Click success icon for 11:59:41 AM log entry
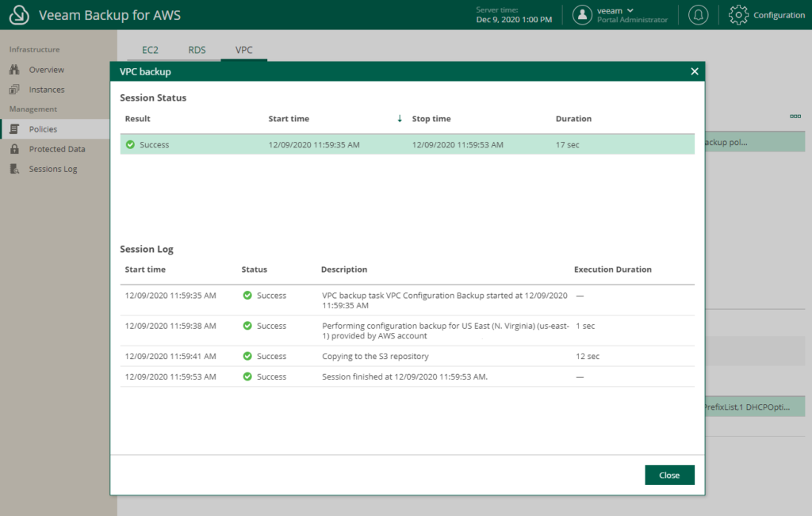The height and width of the screenshot is (516, 812). coord(247,356)
